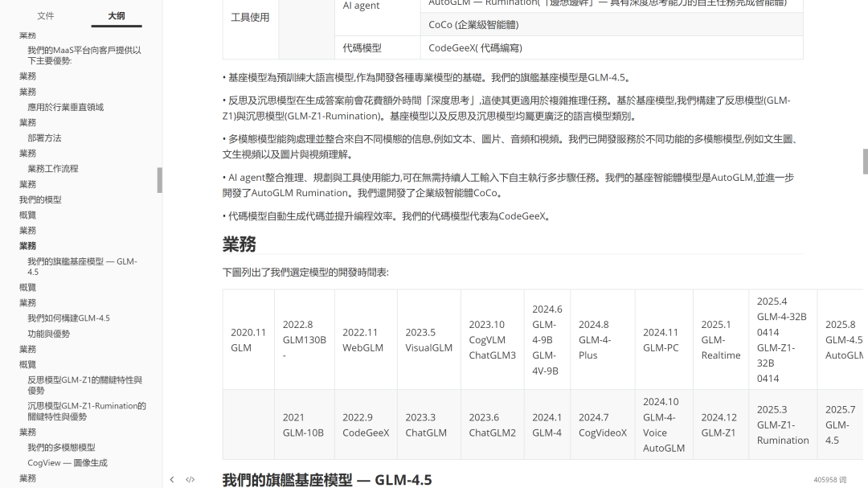The height and width of the screenshot is (488, 868).
Task: Click the 代碼模型 table cell
Action: [x=378, y=47]
